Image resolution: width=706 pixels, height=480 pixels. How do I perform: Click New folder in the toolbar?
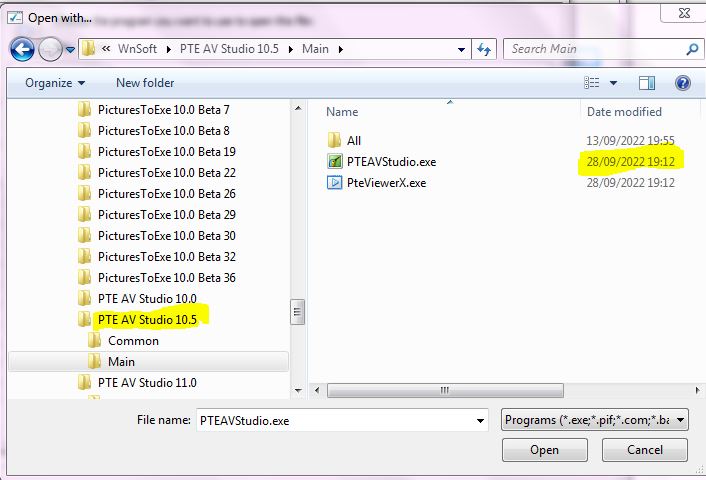[x=145, y=83]
